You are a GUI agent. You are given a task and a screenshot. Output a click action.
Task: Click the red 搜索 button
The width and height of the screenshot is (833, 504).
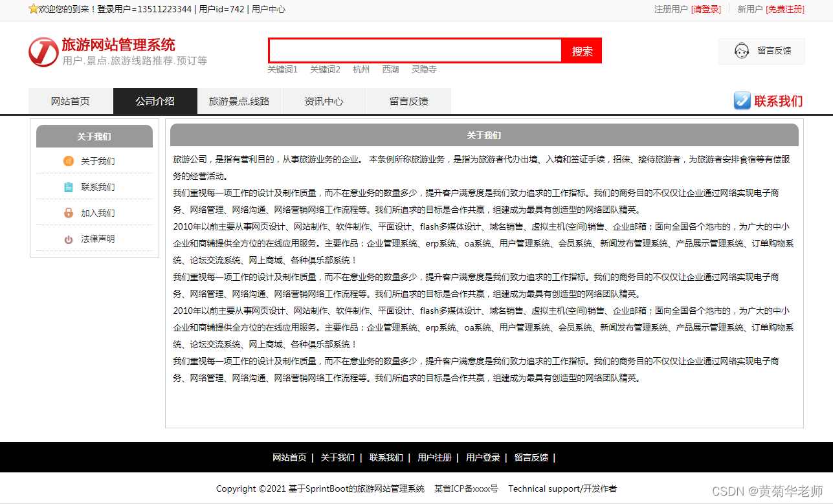pyautogui.click(x=581, y=50)
